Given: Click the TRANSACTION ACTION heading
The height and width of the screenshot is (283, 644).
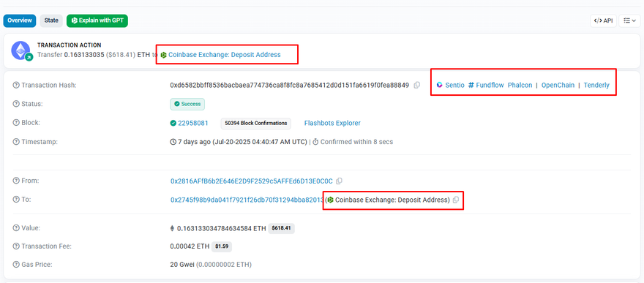Looking at the screenshot, I should [x=70, y=45].
